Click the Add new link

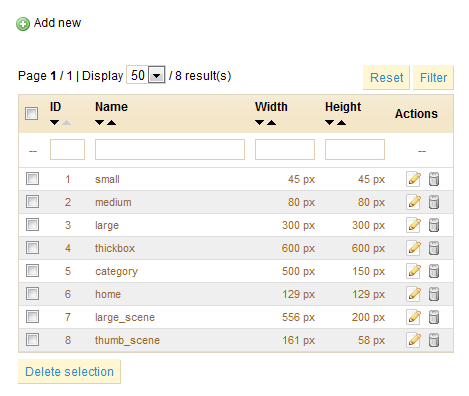click(x=57, y=23)
